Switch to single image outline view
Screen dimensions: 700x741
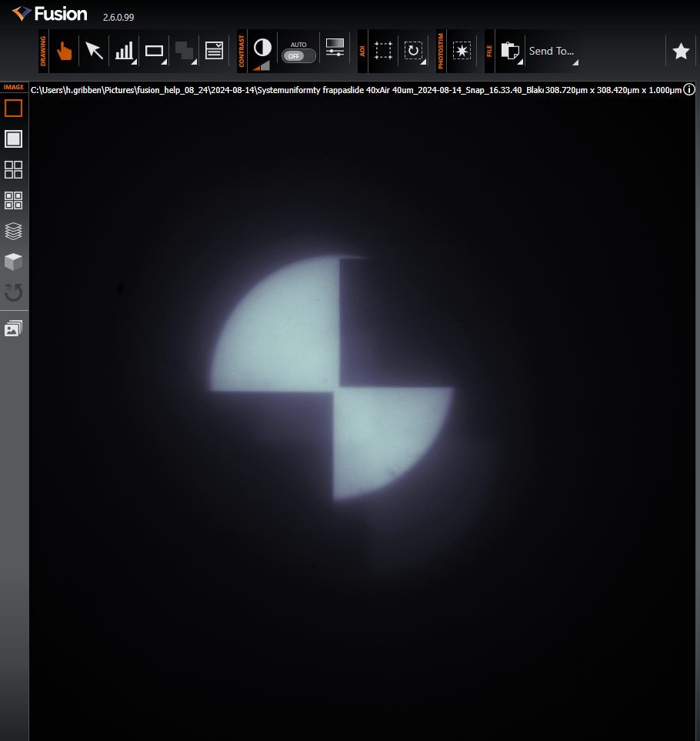(x=14, y=108)
